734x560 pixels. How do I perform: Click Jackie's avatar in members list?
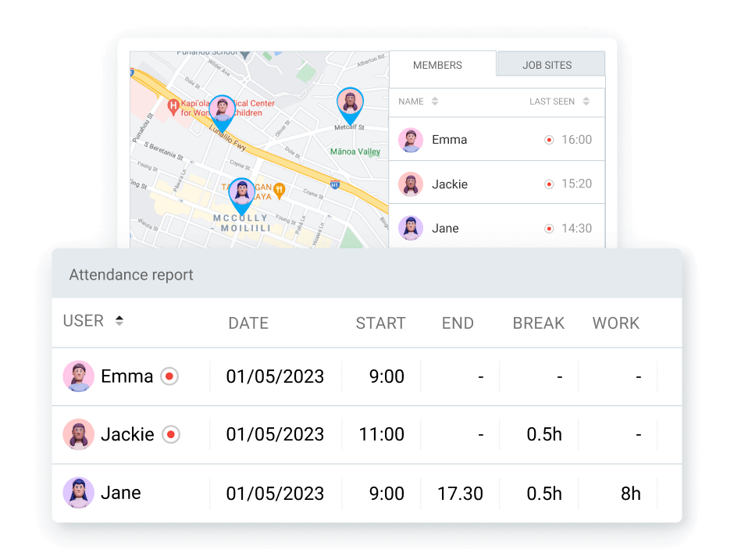click(x=411, y=184)
